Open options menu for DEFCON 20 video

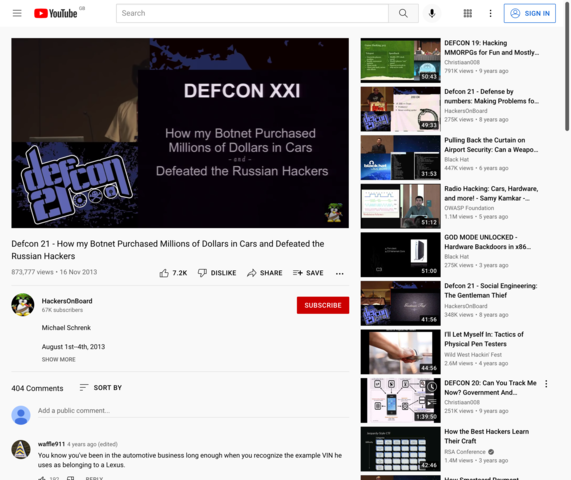(x=546, y=383)
